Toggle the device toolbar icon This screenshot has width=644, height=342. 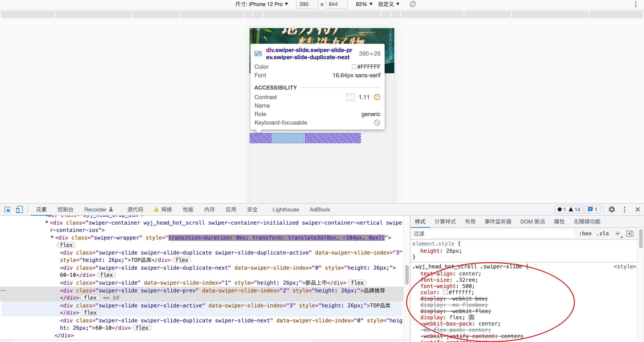pyautogui.click(x=19, y=209)
